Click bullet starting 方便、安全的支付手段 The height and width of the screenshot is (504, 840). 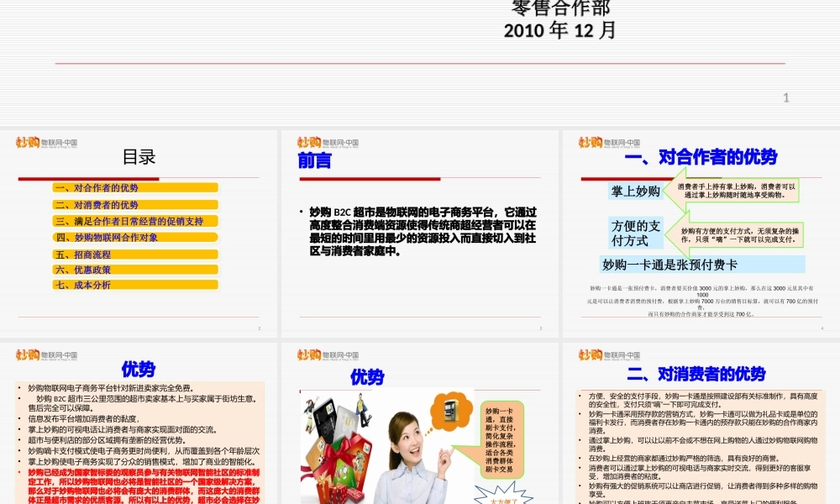click(x=703, y=400)
